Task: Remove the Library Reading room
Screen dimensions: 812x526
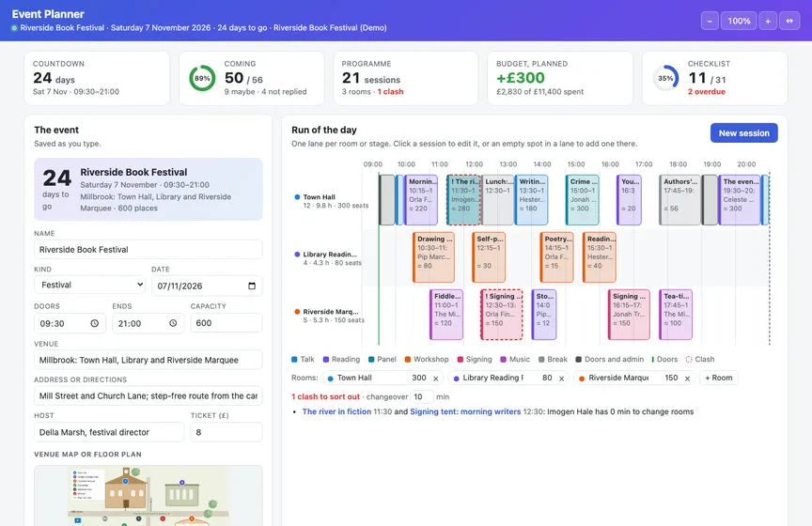Action: [561, 379]
